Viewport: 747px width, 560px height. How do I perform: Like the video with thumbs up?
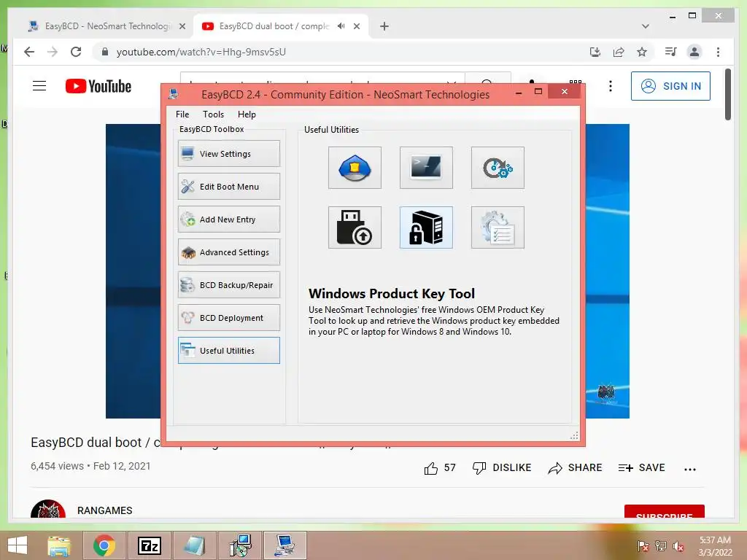tap(430, 468)
